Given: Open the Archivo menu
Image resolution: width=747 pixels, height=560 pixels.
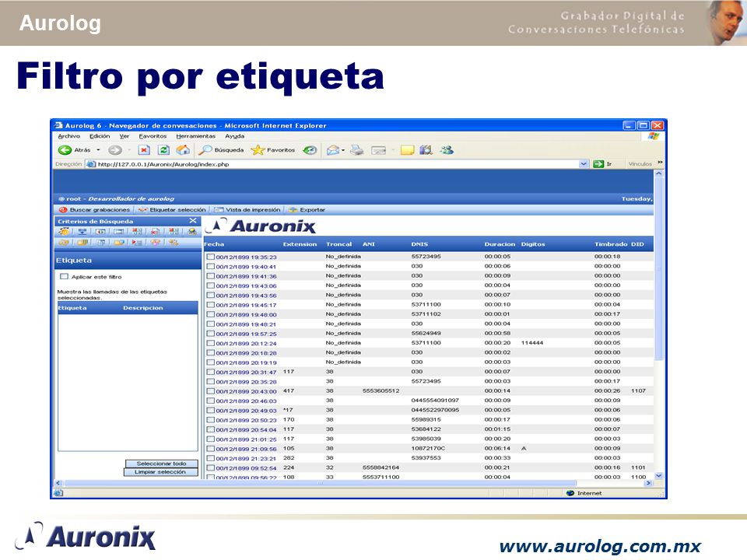Looking at the screenshot, I should (x=69, y=136).
